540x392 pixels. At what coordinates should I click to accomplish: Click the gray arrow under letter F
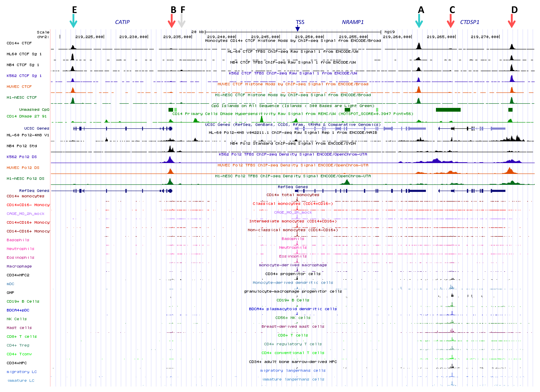(182, 21)
